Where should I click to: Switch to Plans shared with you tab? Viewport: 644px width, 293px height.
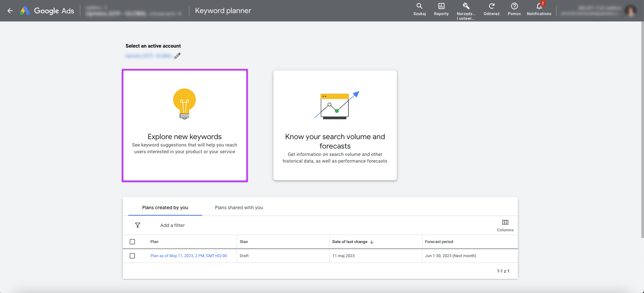click(239, 208)
